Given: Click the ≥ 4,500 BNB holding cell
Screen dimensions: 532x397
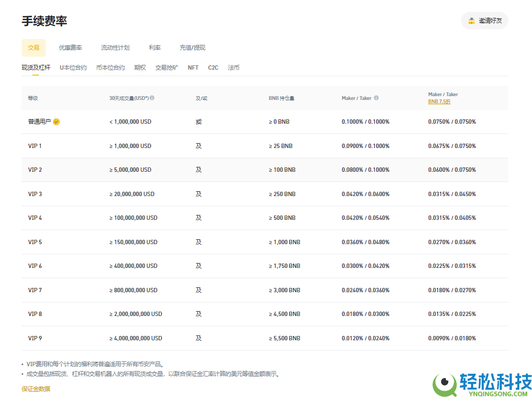Looking at the screenshot, I should coord(285,314).
